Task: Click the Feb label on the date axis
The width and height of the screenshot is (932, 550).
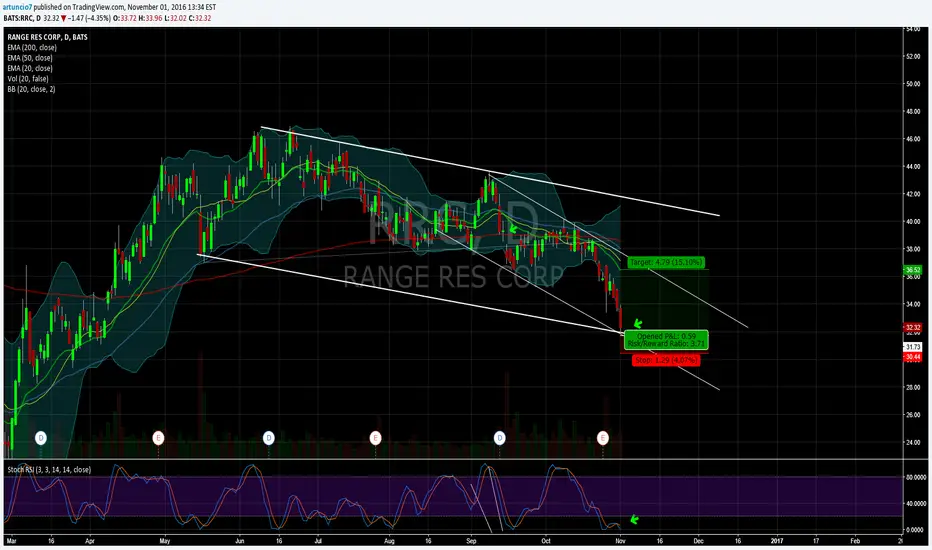Action: coord(855,541)
